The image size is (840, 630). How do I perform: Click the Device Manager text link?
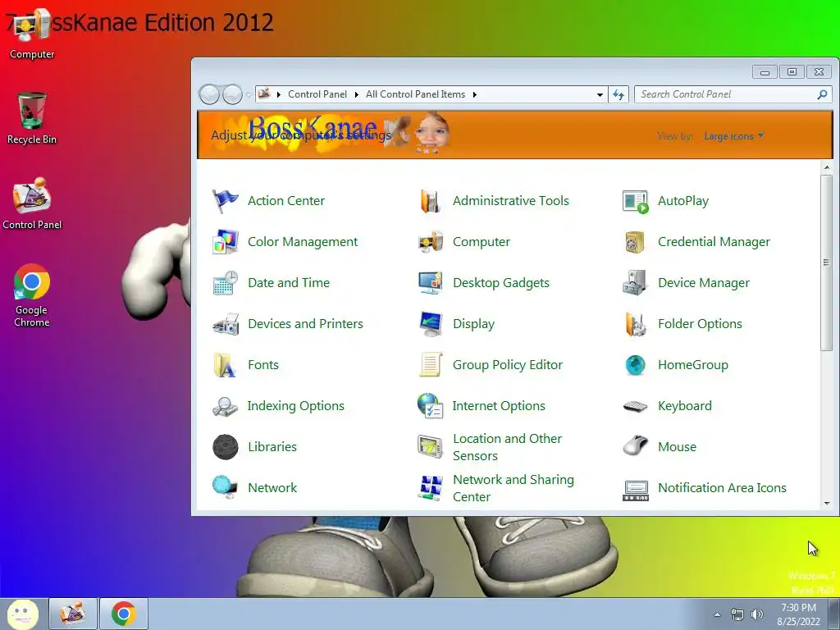703,283
